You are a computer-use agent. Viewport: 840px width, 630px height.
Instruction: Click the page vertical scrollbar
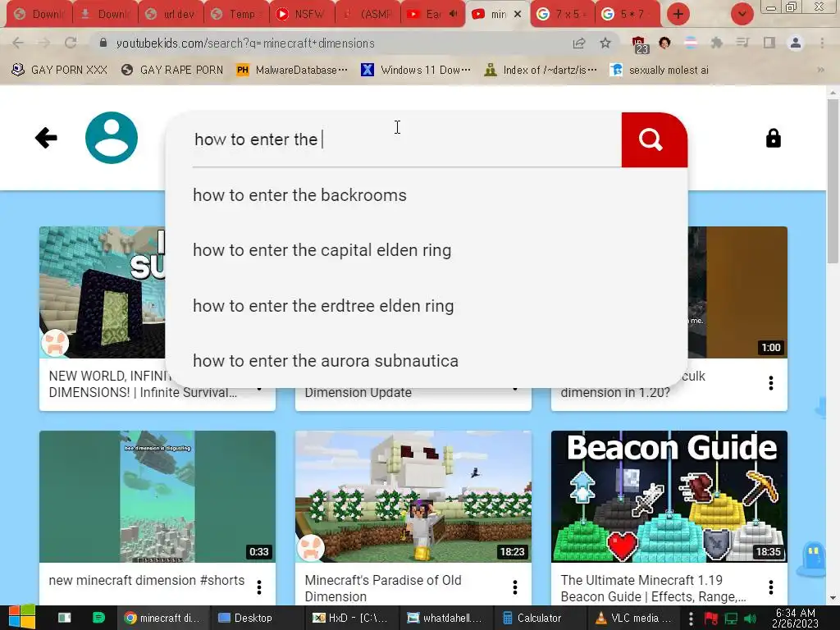(832, 180)
